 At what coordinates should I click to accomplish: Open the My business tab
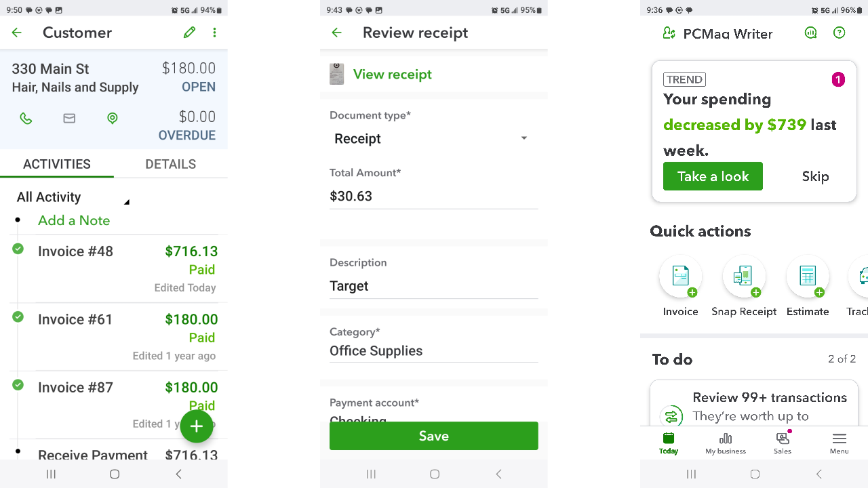coord(725,443)
